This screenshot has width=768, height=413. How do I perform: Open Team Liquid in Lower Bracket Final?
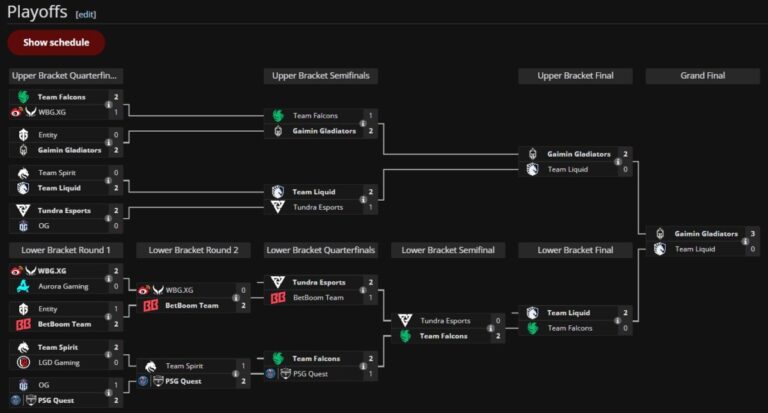567,313
